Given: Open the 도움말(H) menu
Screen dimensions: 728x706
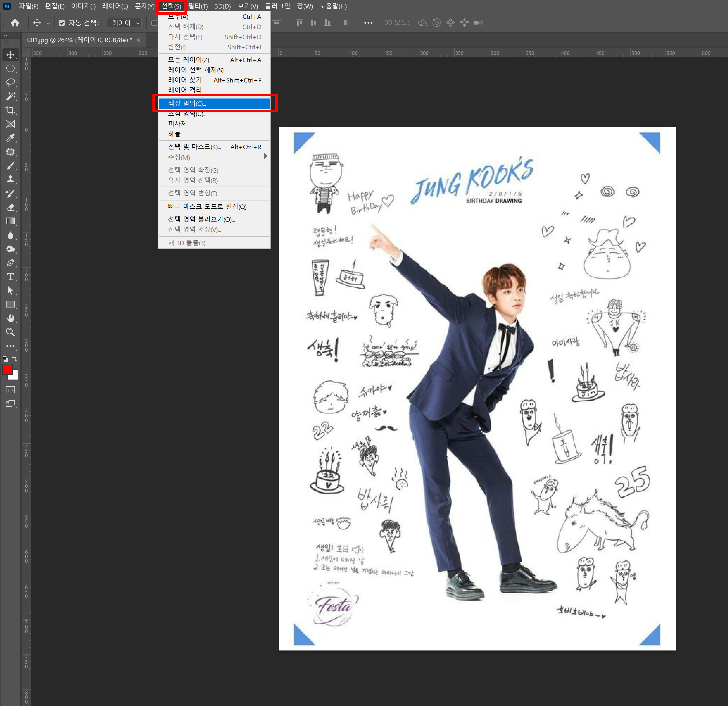Looking at the screenshot, I should pos(333,6).
